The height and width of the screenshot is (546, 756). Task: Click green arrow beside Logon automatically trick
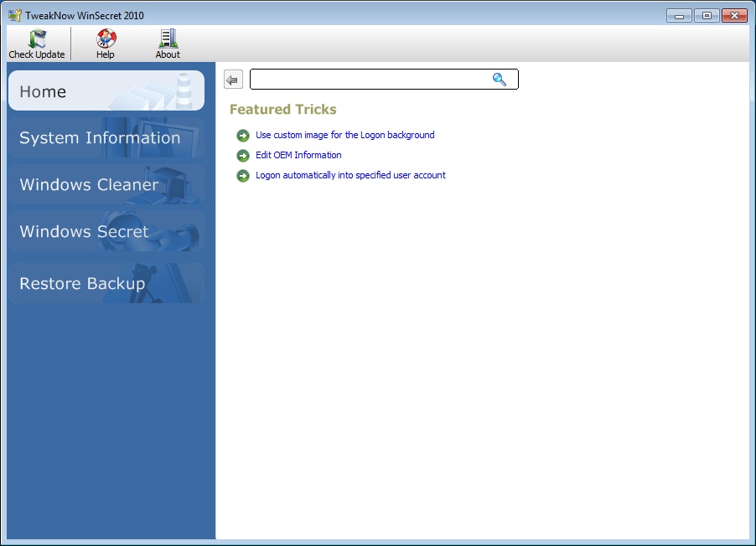coord(243,176)
